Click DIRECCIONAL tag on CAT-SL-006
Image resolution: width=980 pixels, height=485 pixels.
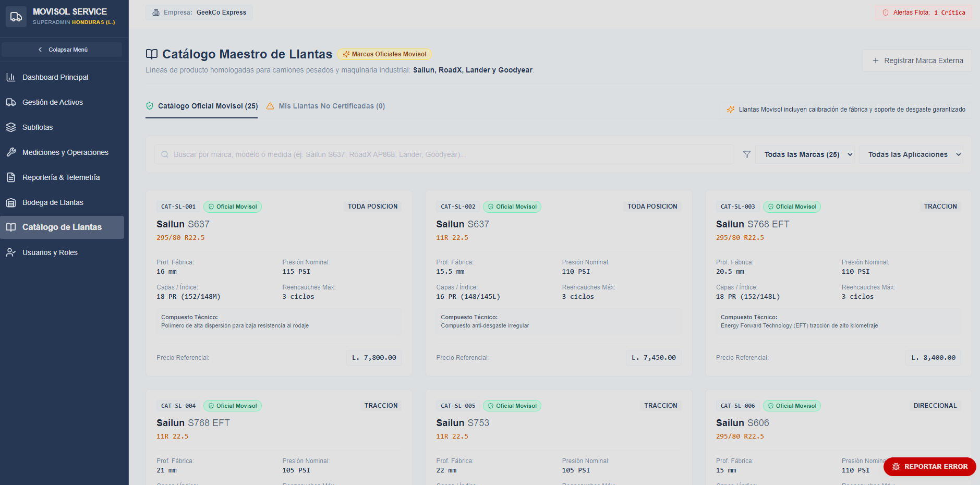[935, 406]
